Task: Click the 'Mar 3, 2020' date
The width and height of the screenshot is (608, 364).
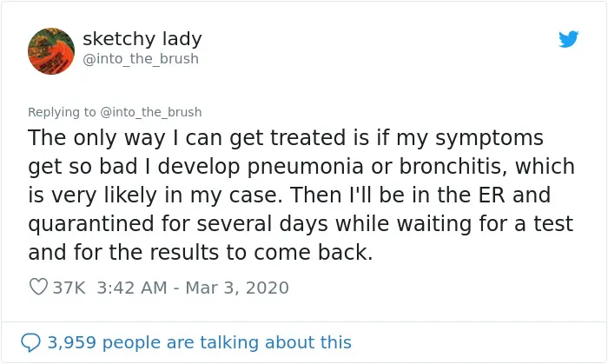Action: click(x=237, y=288)
